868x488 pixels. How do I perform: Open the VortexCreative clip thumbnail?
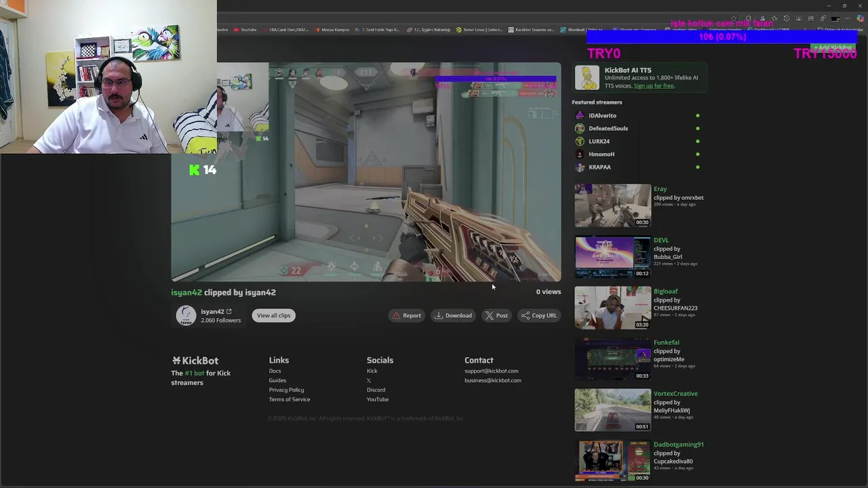pyautogui.click(x=612, y=410)
